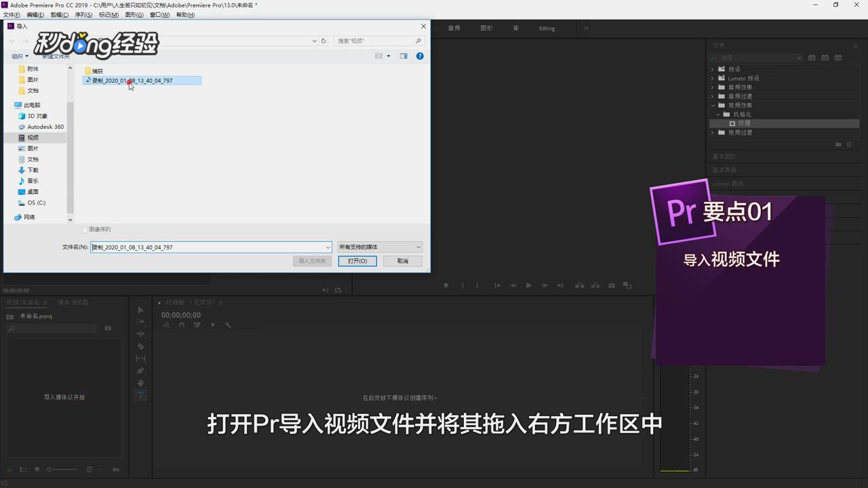Open the 文件(F) menu
The width and height of the screenshot is (868, 488).
[12, 14]
